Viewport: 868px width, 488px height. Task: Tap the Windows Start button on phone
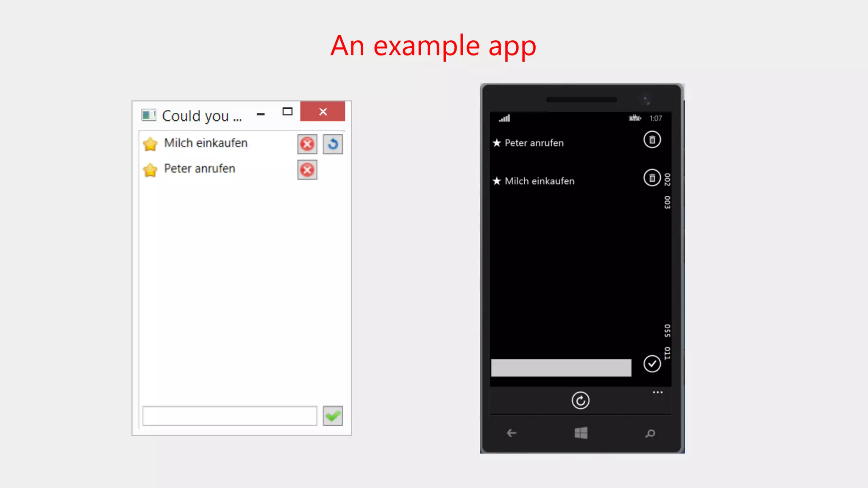point(581,433)
